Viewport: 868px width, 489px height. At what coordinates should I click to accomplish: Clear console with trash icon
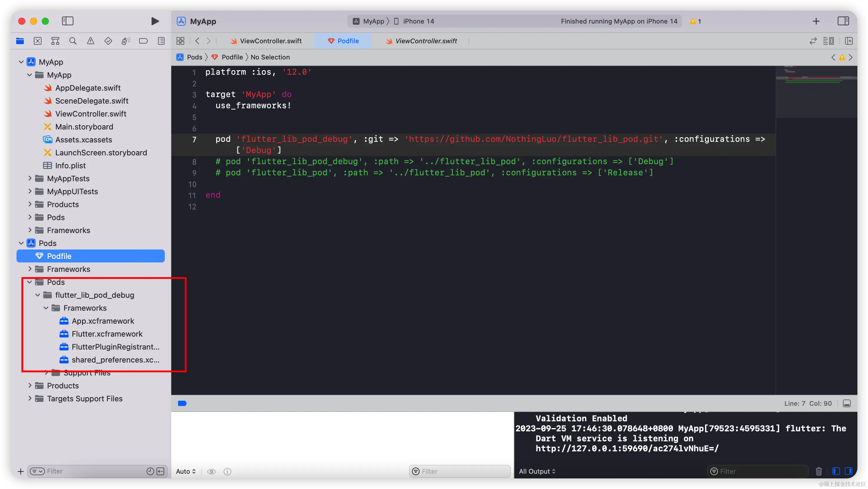point(819,471)
